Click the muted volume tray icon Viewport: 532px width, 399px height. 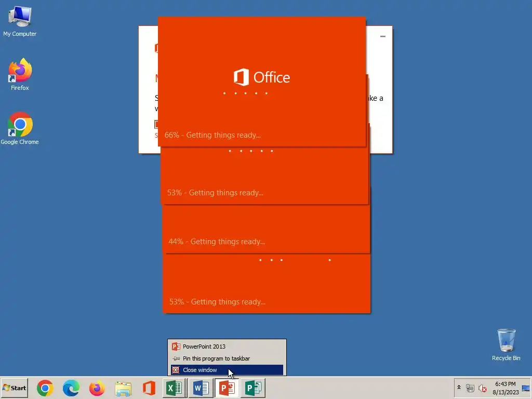(x=482, y=388)
